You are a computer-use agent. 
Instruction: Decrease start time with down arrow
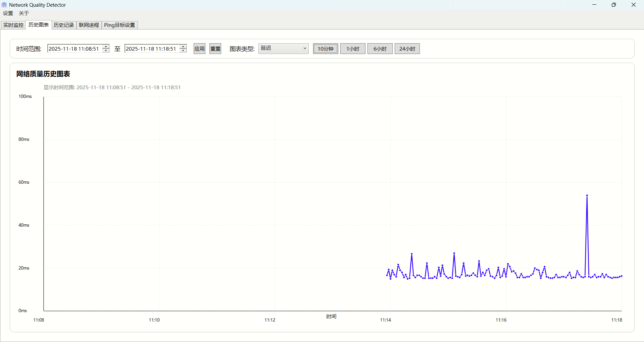[106, 51]
